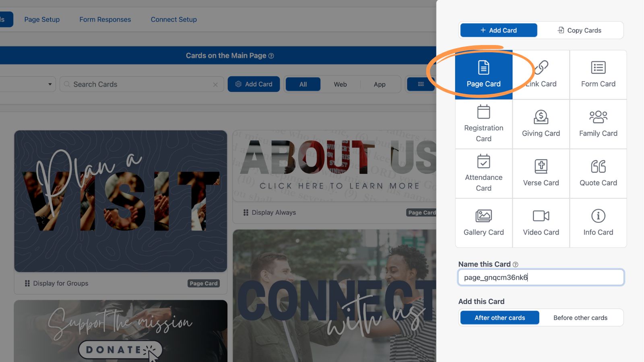The height and width of the screenshot is (362, 644).
Task: Open help icon beside Cards on the Main Page
Action: (271, 56)
